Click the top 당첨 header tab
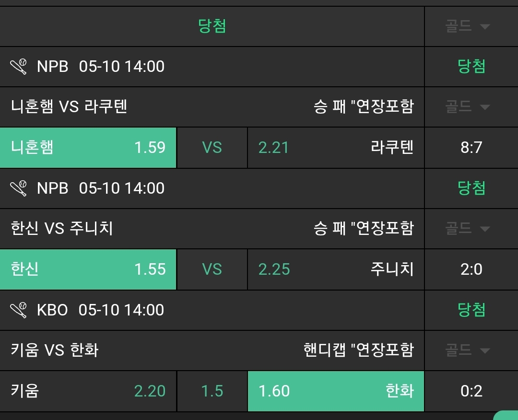 [212, 26]
